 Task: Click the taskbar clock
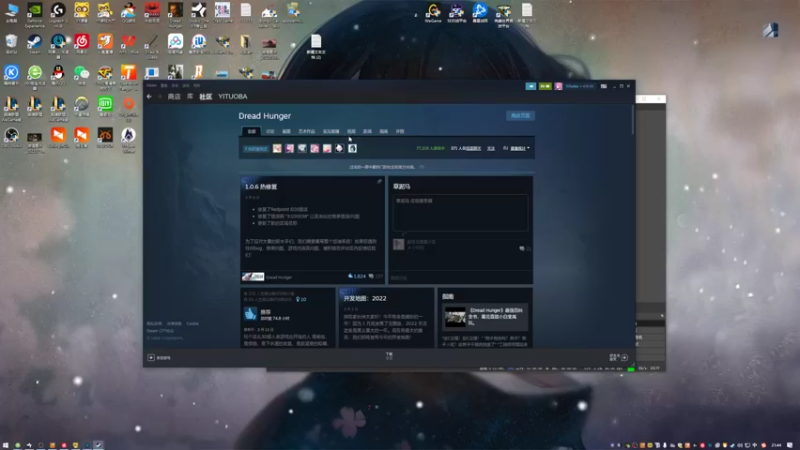776,445
